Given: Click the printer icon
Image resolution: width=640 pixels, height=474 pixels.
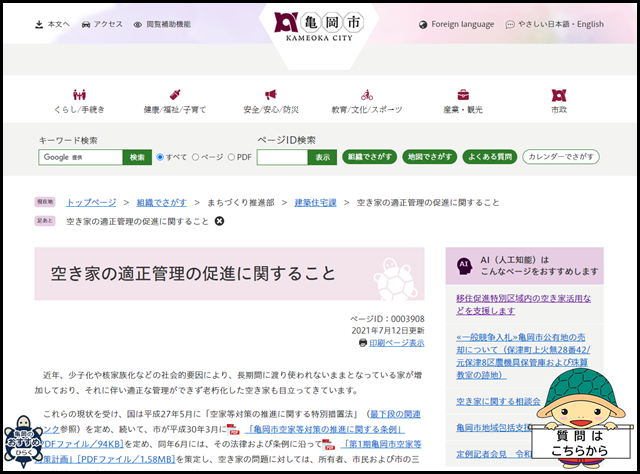Looking at the screenshot, I should tap(363, 343).
